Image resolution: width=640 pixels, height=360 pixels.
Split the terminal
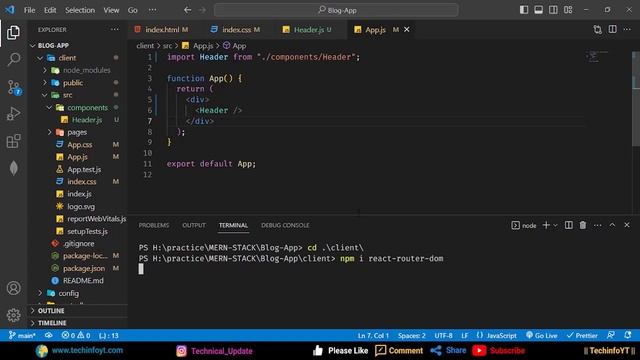point(569,225)
